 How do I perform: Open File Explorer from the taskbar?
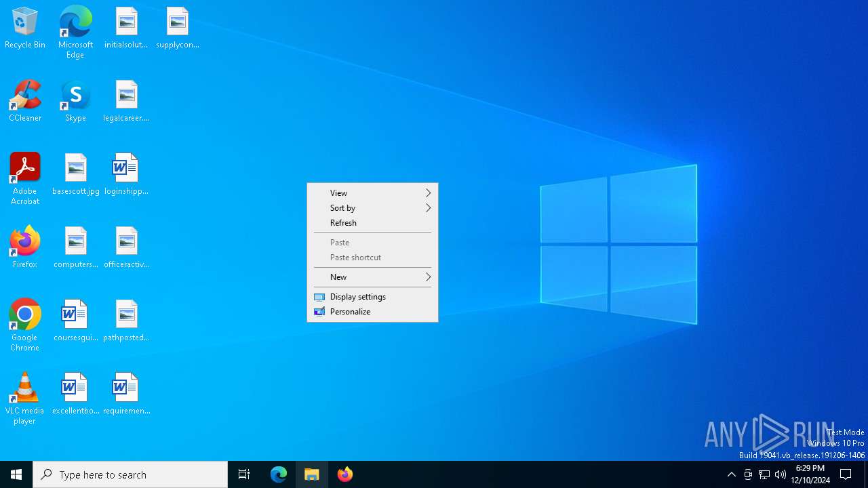[x=312, y=474]
